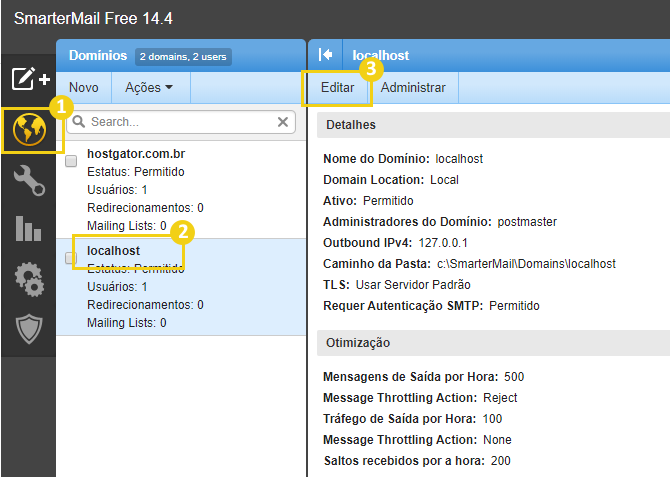Open the compose new message icon
670x477 pixels.
pos(30,79)
